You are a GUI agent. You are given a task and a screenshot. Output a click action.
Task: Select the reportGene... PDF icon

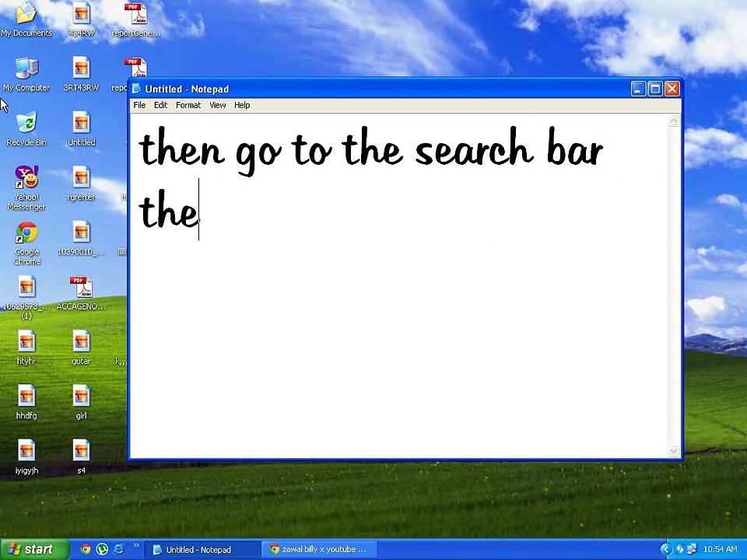[x=135, y=19]
